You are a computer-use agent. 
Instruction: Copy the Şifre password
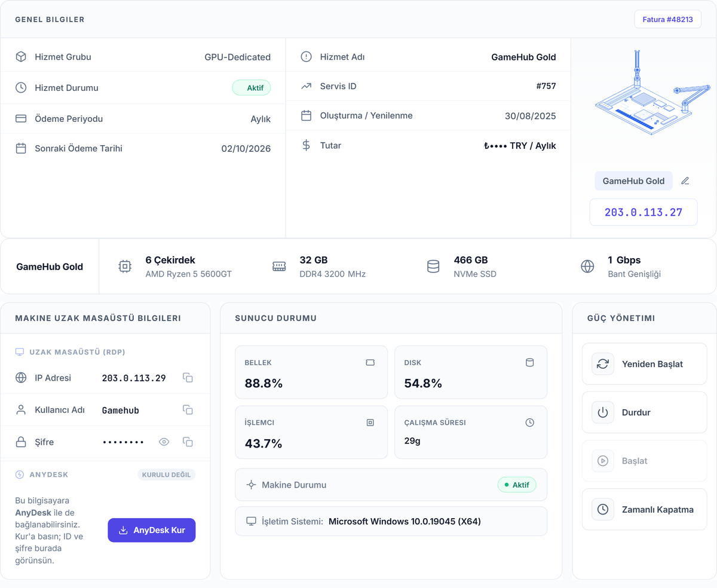(188, 442)
